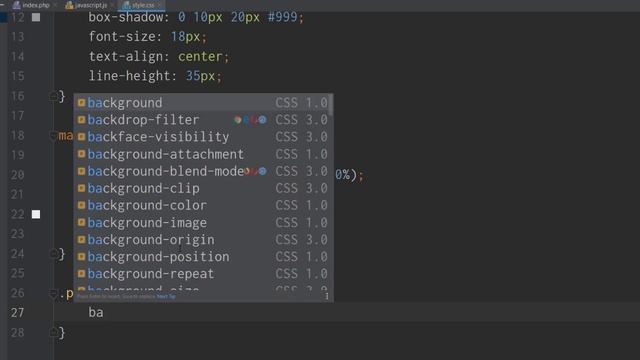640x360 pixels.
Task: Close the javascript.js tab
Action: coord(113,5)
